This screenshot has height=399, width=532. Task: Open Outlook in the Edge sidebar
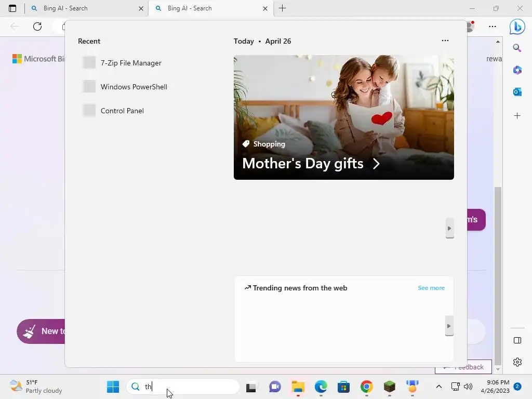517,92
